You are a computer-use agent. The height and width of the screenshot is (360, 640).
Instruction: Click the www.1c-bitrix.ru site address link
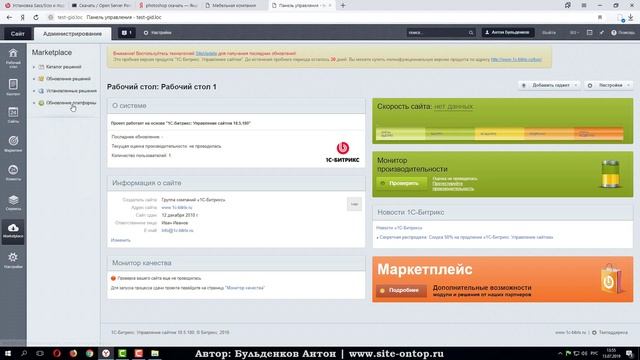(177, 207)
